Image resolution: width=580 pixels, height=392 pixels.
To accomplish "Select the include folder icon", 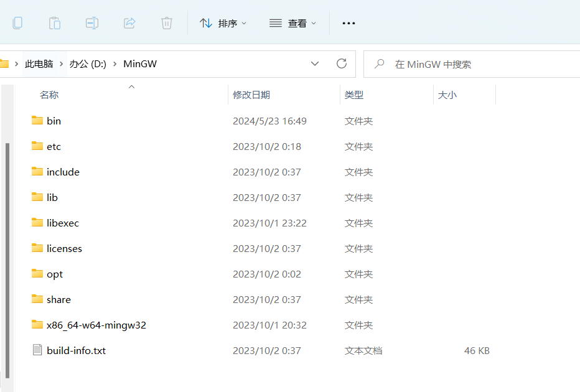I will coord(37,171).
